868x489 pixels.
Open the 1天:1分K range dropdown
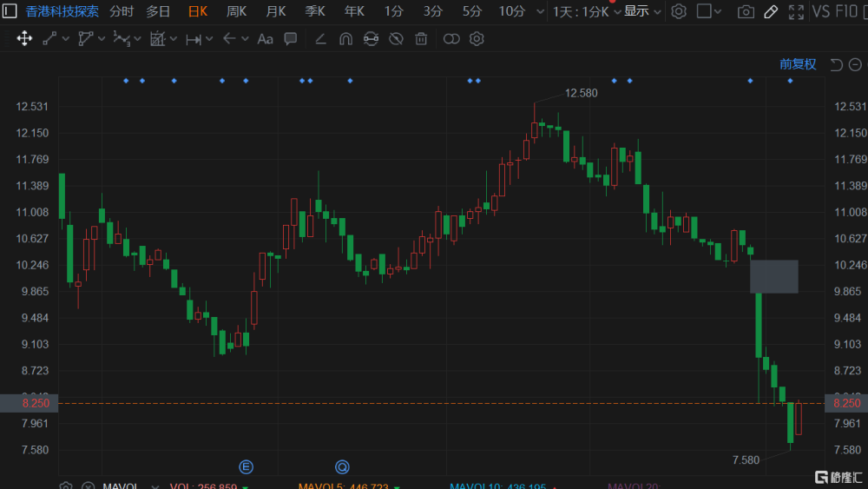pyautogui.click(x=586, y=11)
